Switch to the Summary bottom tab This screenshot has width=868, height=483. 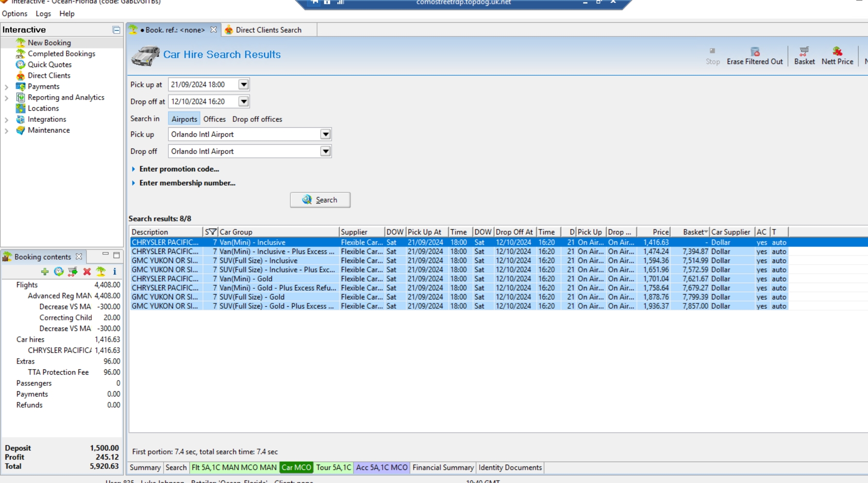(x=145, y=467)
